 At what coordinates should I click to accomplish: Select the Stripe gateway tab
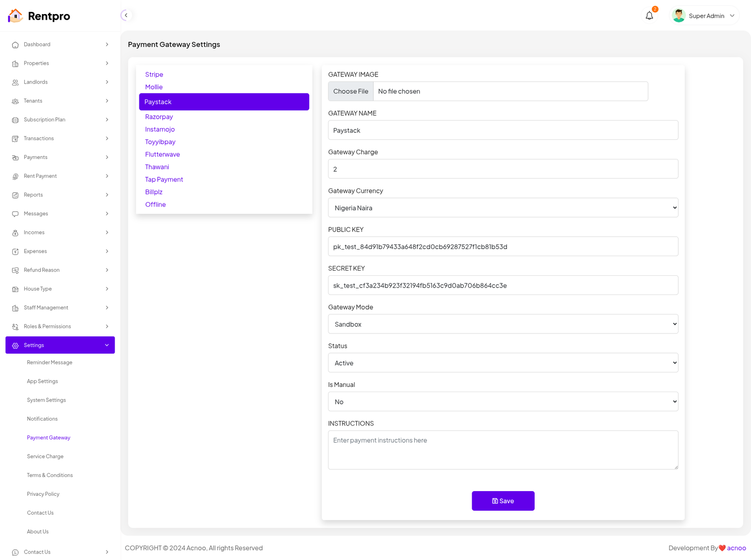tap(154, 75)
